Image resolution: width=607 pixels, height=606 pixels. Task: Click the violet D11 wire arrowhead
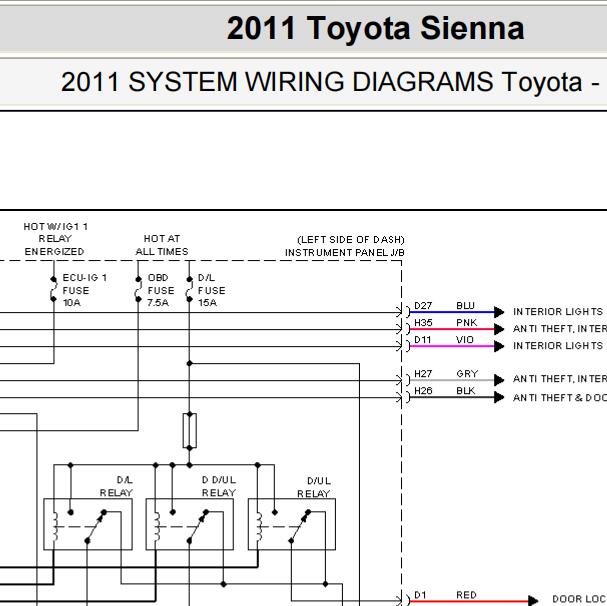click(x=499, y=346)
